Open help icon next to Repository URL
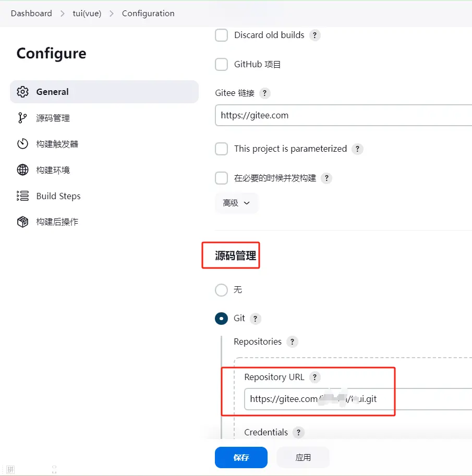Image resolution: width=472 pixels, height=476 pixels. tap(314, 377)
